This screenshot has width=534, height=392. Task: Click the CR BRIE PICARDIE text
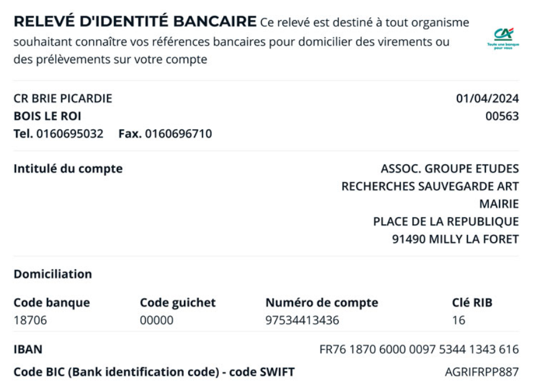pos(63,98)
